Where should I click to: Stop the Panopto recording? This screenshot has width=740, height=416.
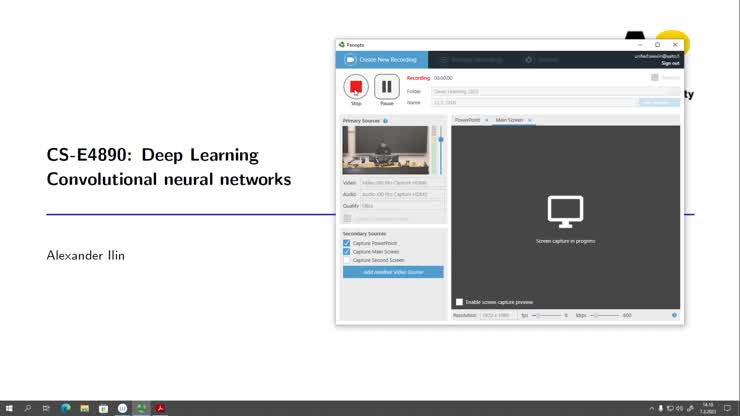356,87
